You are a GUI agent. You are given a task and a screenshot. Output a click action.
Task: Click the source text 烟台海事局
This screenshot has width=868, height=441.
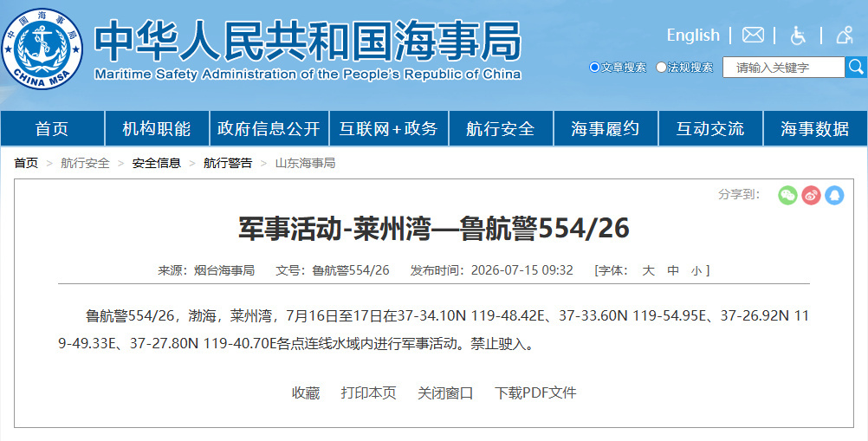(224, 270)
